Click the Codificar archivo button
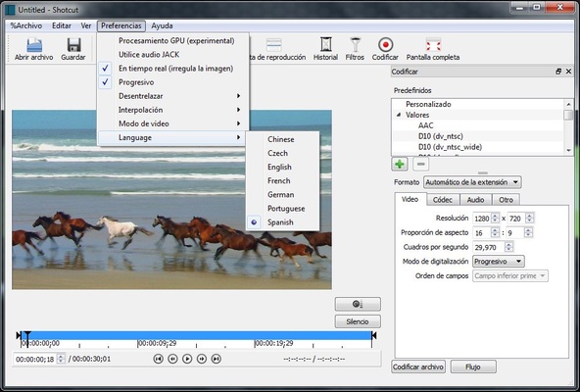Screen dimensions: 580x392 point(418,367)
